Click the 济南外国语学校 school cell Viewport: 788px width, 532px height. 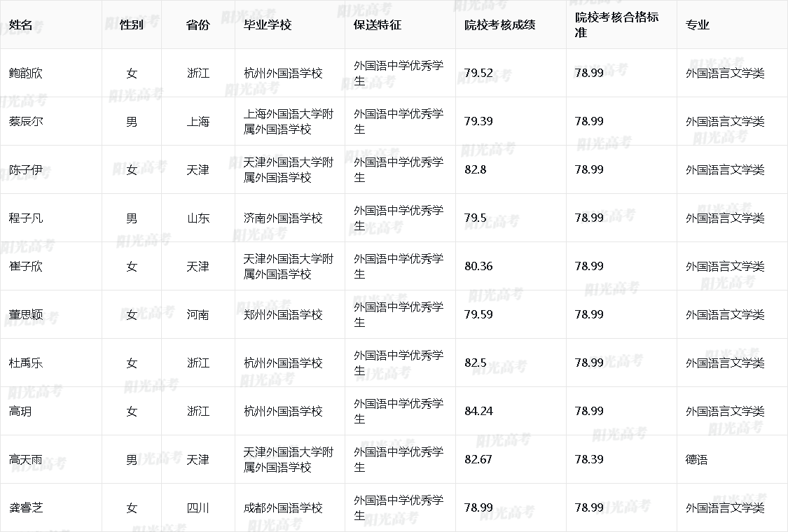coord(283,218)
